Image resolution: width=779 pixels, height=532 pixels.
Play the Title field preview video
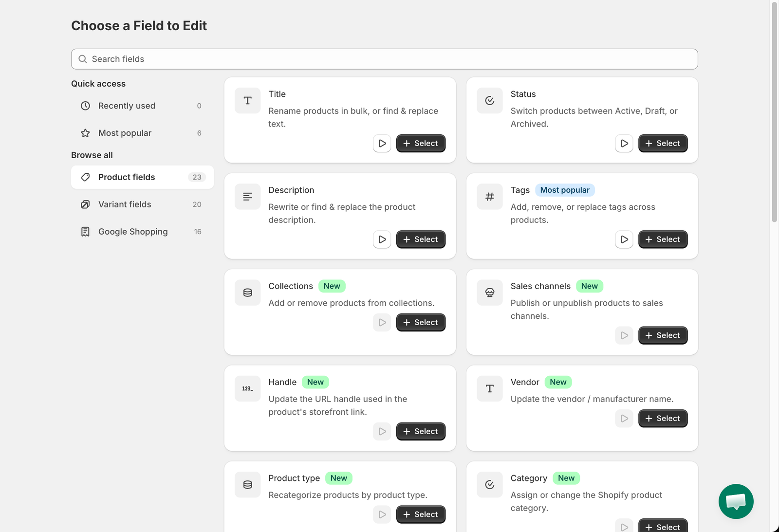click(x=382, y=144)
